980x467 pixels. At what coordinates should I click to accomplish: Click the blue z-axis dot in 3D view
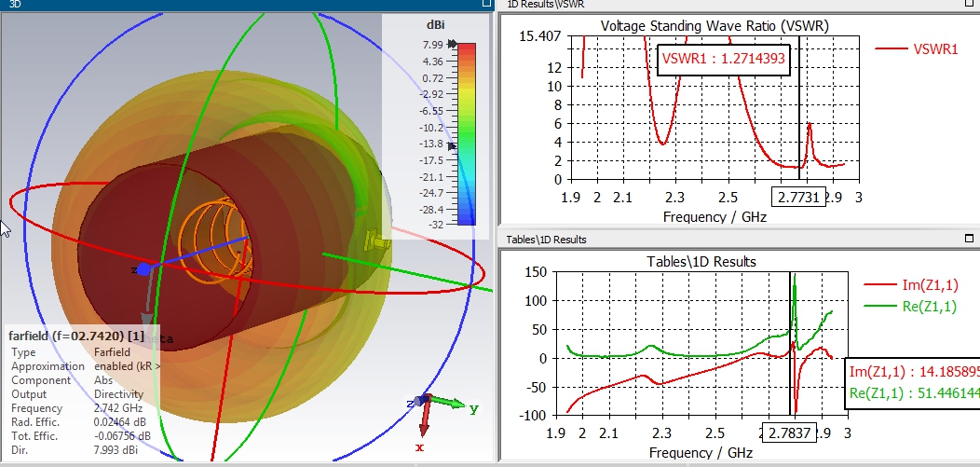point(143,269)
